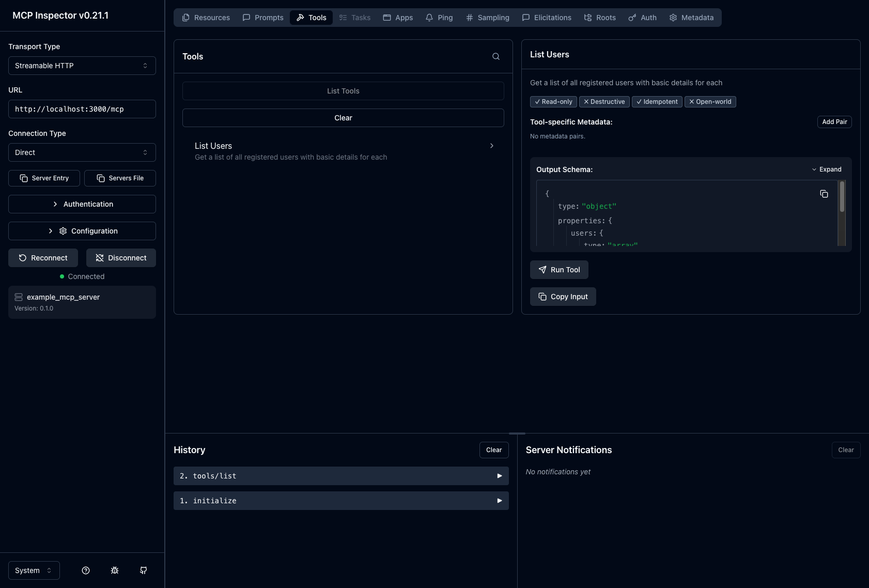Toggle the Open-world badge
Viewport: 869px width, 588px height.
[x=710, y=101]
